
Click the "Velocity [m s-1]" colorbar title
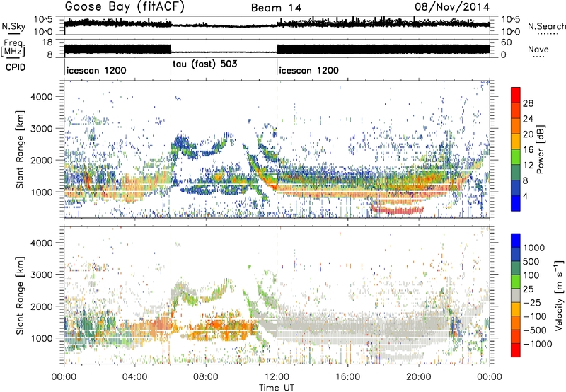click(559, 295)
